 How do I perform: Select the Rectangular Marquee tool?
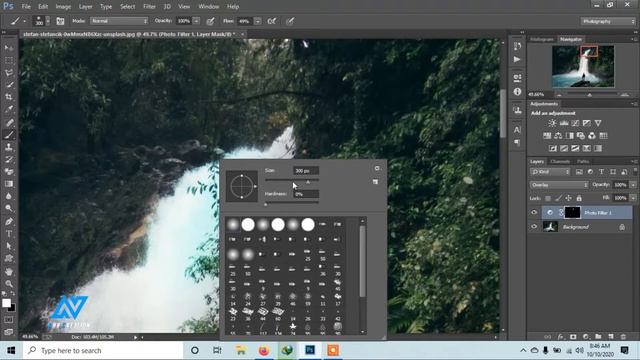(x=9, y=60)
